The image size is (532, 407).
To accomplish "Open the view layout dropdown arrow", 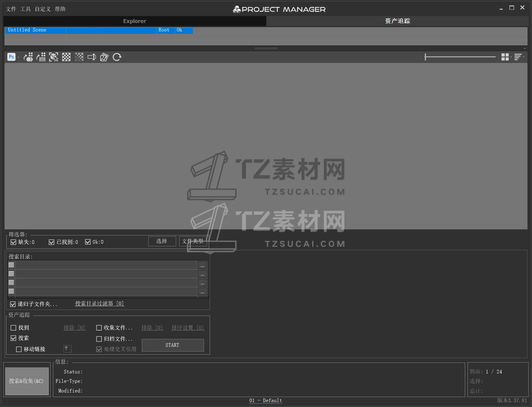I will pos(511,57).
